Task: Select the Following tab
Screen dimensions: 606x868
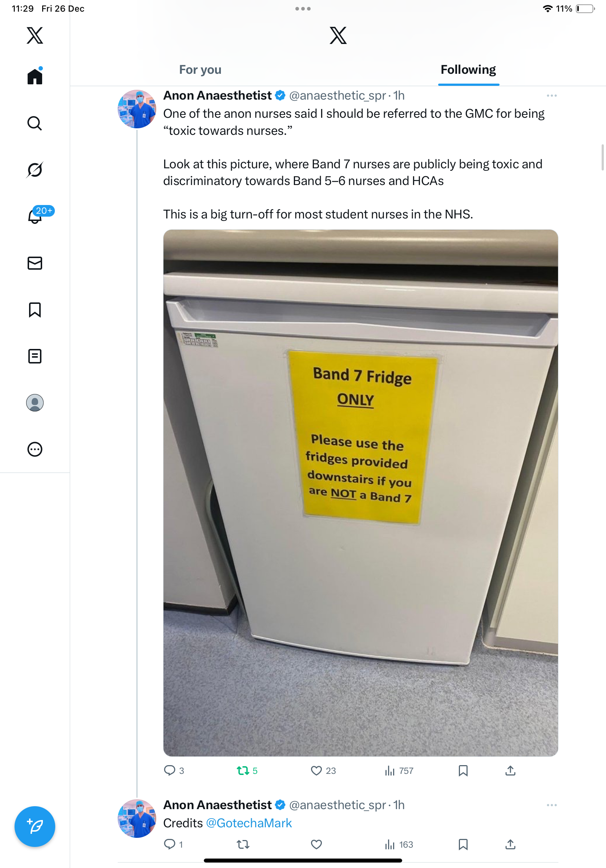Action: pos(468,70)
